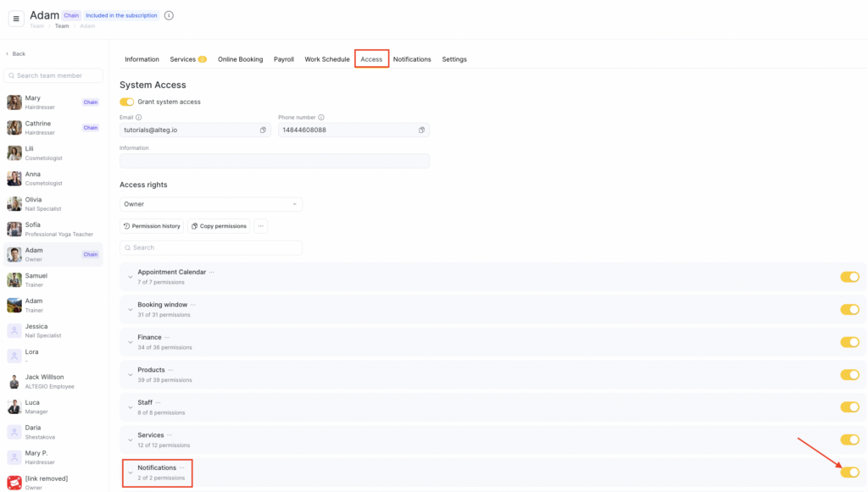Image resolution: width=868 pixels, height=492 pixels.
Task: Toggle off the Notifications permissions switch
Action: (x=849, y=473)
